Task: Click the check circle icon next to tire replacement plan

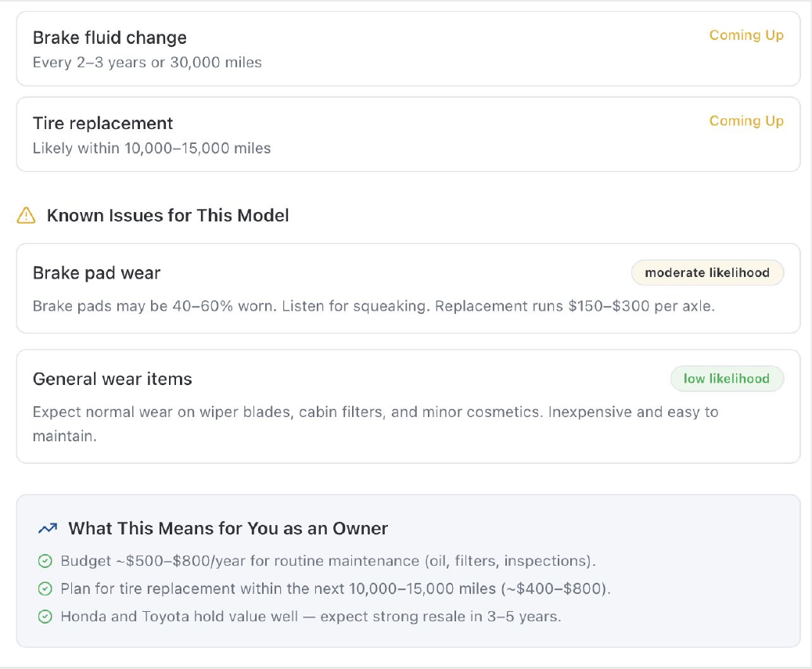Action: 45,588
